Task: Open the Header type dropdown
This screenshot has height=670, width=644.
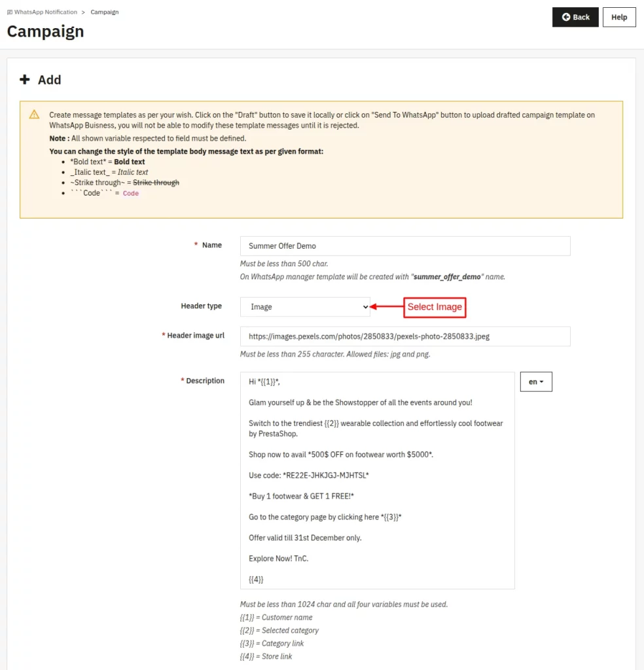Action: click(305, 307)
